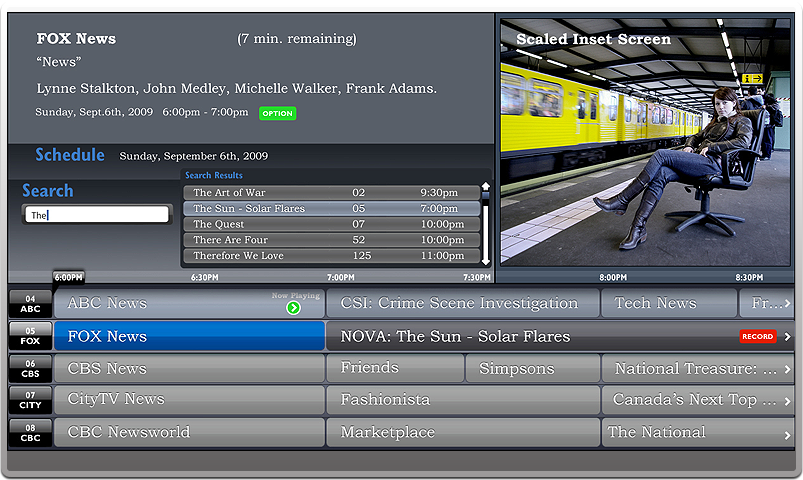The image size is (803, 480).
Task: Click the 6:00PM timeline marker
Action: (x=69, y=277)
